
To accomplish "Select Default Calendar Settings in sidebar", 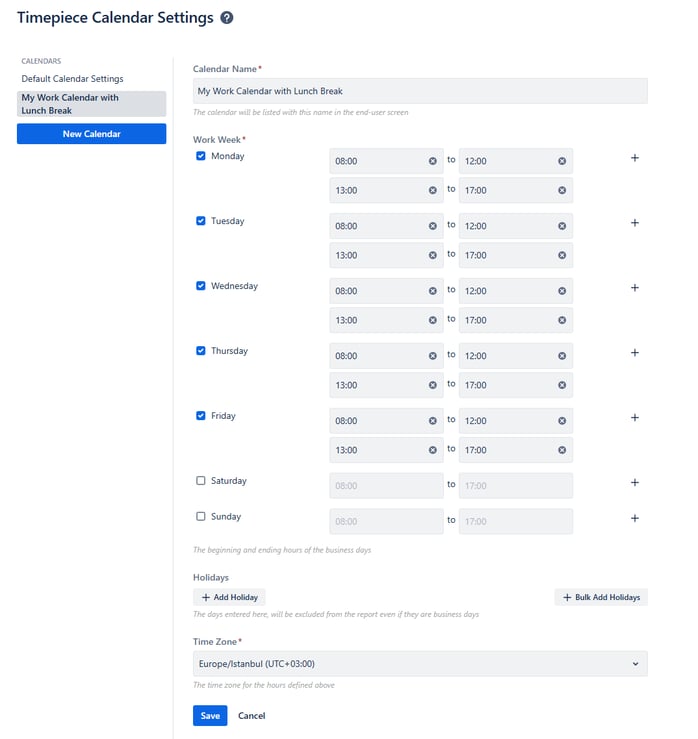I will [x=73, y=79].
